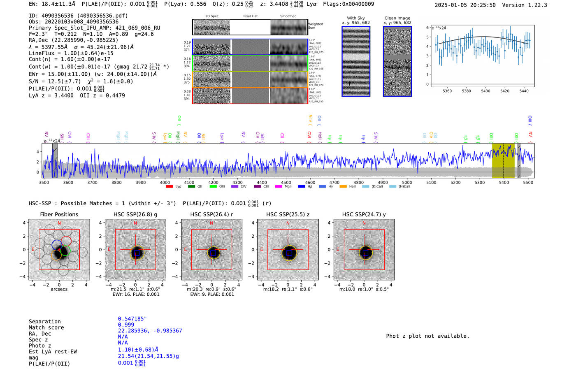Open the HSC SSP(25.5) z cutout

(x=288, y=250)
